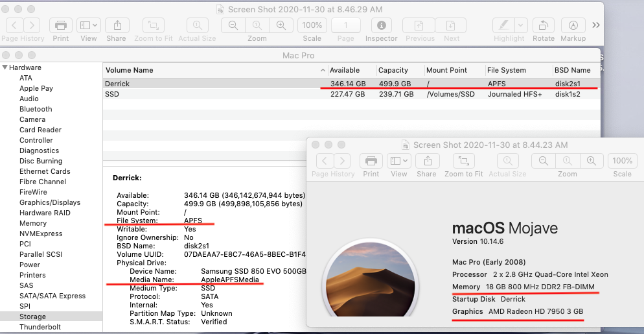Select Storage in the Hardware sidebar

pyautogui.click(x=32, y=316)
